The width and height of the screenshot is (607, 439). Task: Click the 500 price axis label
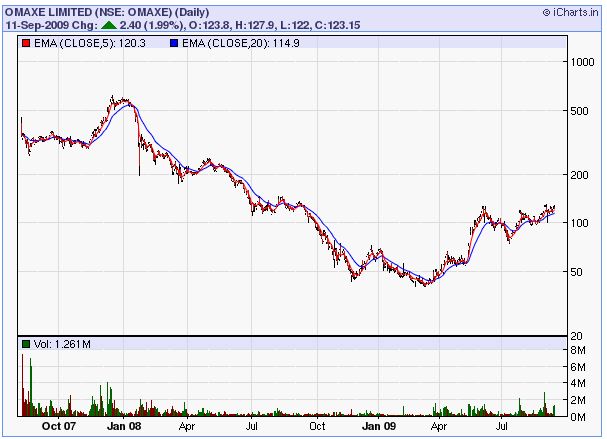(580, 111)
